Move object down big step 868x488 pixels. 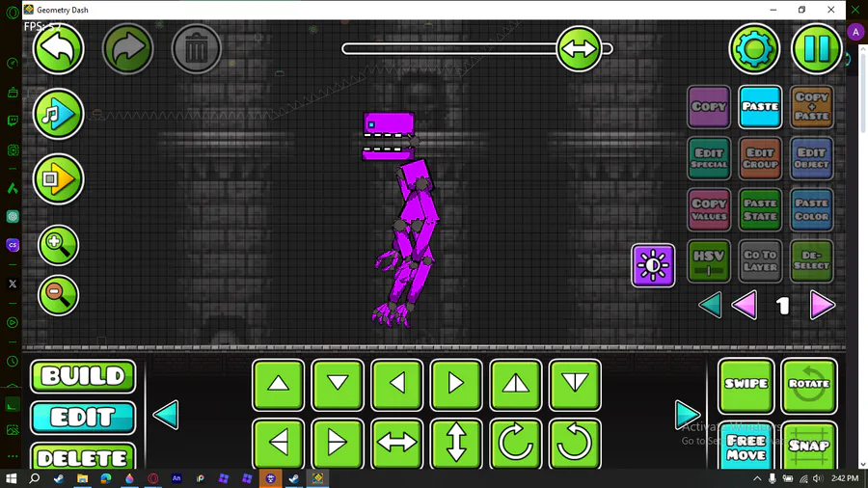575,385
